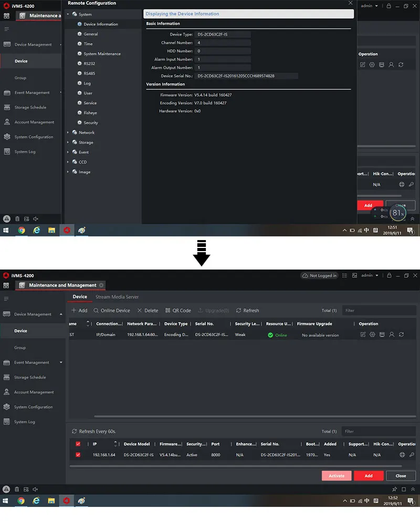420x529 pixels.
Task: Click the gear icon beside Service entry
Action: (80, 103)
